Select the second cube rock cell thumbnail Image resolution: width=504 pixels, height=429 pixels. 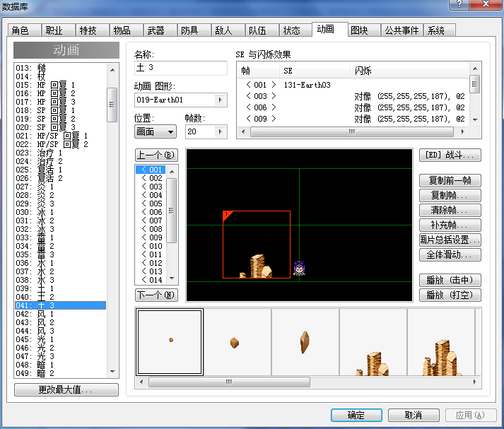coord(238,342)
